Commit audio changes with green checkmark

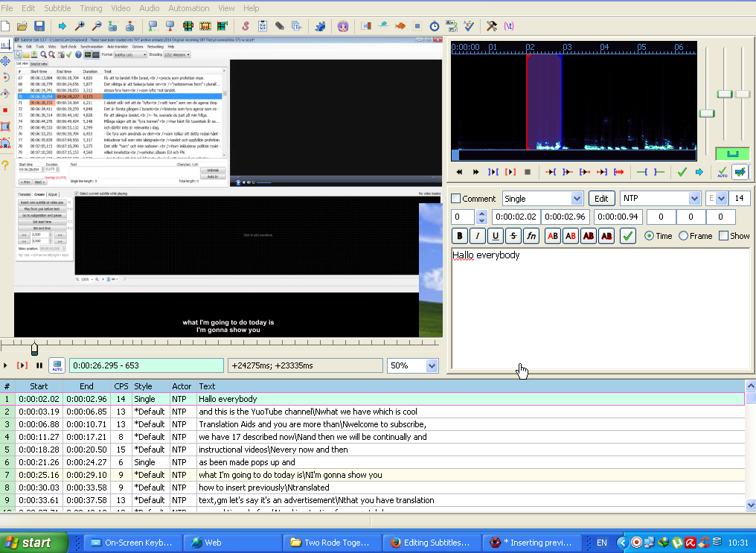[x=682, y=172]
